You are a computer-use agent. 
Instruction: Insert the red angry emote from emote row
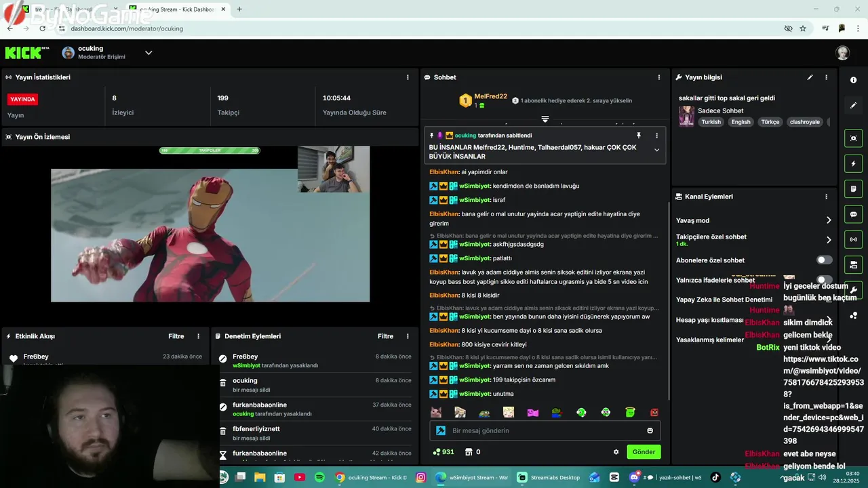(x=654, y=412)
